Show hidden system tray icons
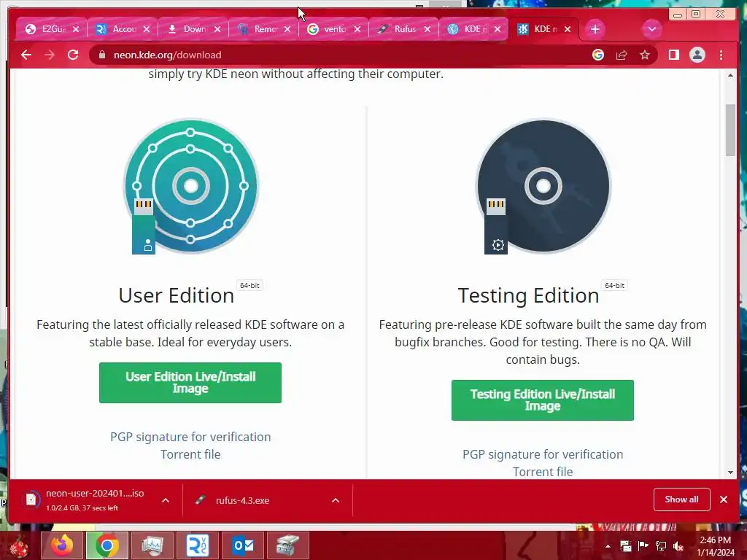 point(608,546)
